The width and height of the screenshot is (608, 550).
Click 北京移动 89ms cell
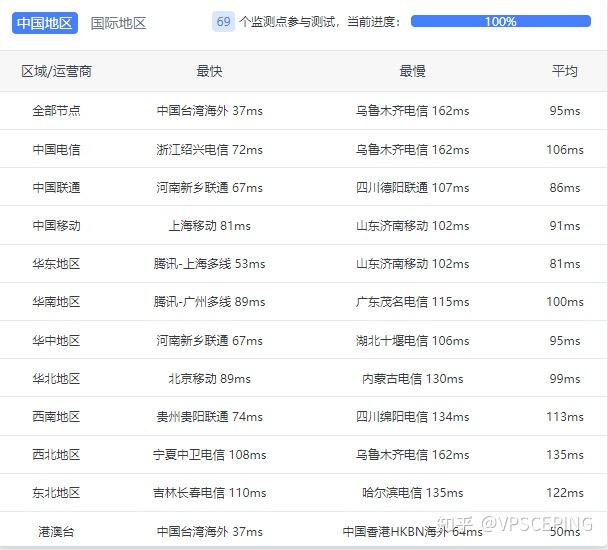point(209,379)
